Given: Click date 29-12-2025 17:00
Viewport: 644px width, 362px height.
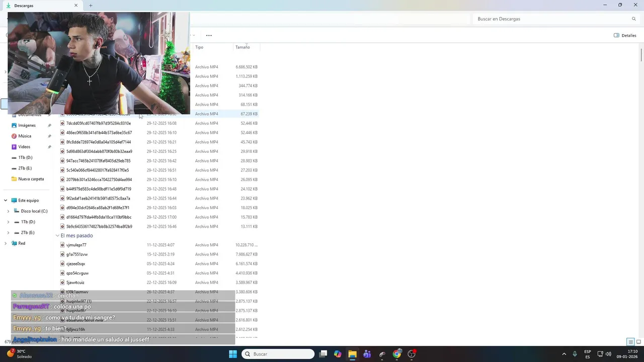Looking at the screenshot, I should point(162,217).
